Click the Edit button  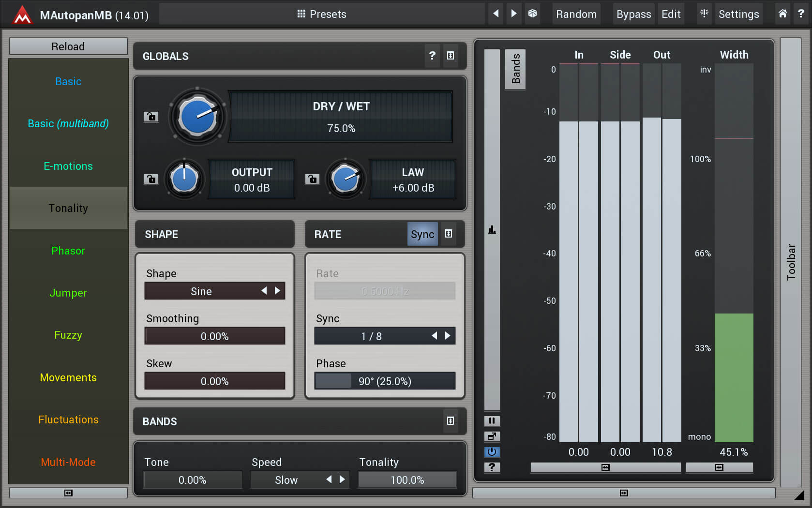click(671, 14)
